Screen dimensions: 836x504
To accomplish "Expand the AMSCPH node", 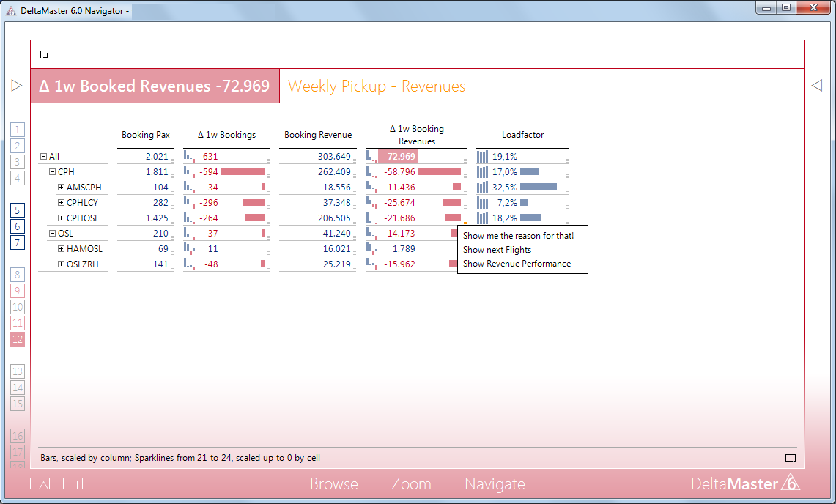I will coord(61,188).
